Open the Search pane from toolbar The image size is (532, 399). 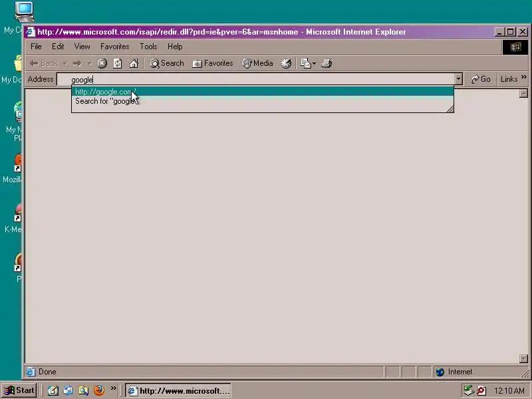(167, 63)
